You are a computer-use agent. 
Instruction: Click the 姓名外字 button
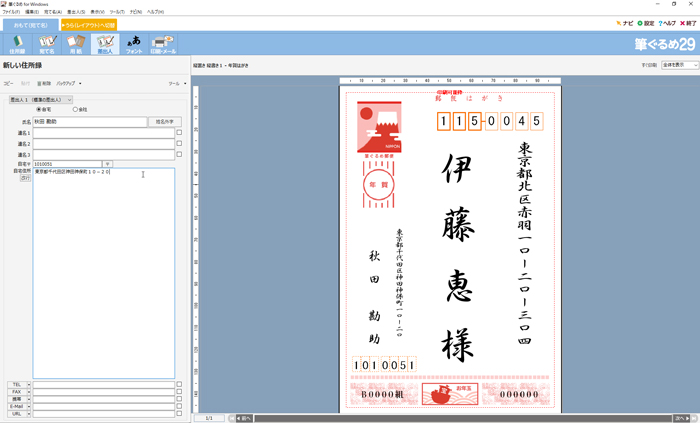(164, 121)
